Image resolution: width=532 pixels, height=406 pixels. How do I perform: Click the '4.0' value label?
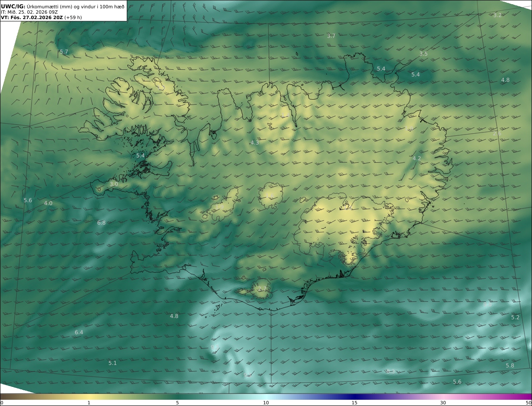click(x=48, y=203)
